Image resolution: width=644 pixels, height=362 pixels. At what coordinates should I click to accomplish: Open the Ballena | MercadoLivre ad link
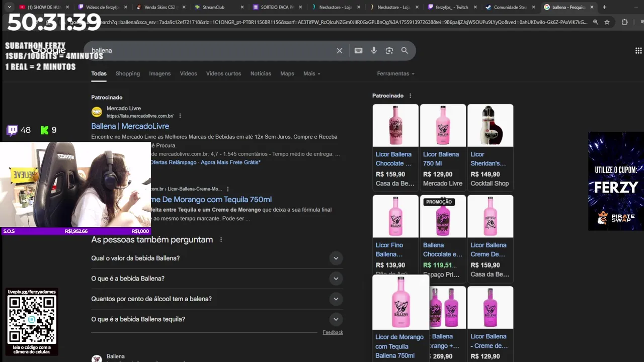pyautogui.click(x=130, y=126)
